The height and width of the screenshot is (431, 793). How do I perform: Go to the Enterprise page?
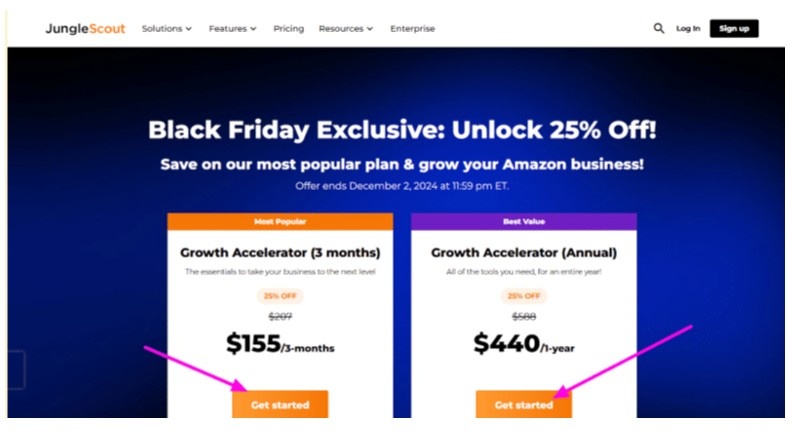412,28
